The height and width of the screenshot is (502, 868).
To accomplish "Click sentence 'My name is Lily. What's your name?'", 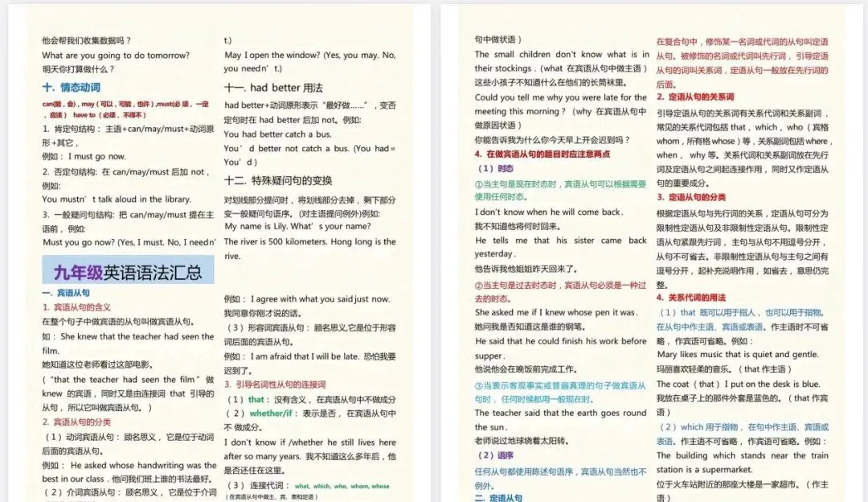I will tap(297, 226).
